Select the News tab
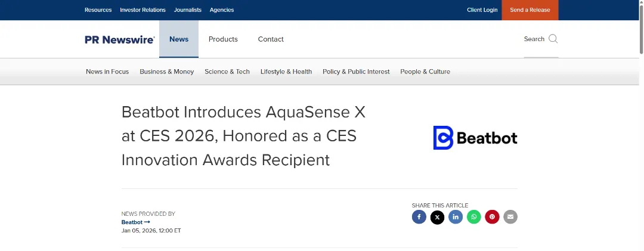 (x=179, y=39)
